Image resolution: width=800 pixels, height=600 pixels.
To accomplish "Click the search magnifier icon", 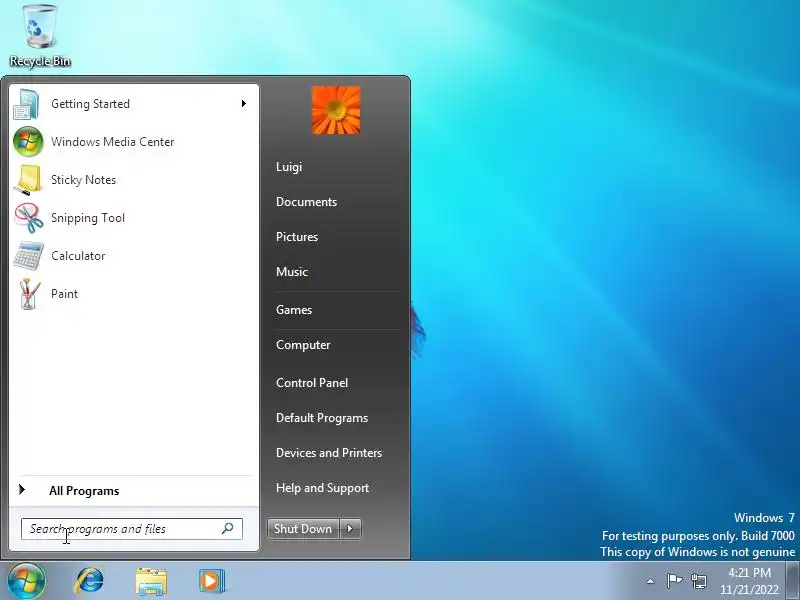I will click(228, 529).
